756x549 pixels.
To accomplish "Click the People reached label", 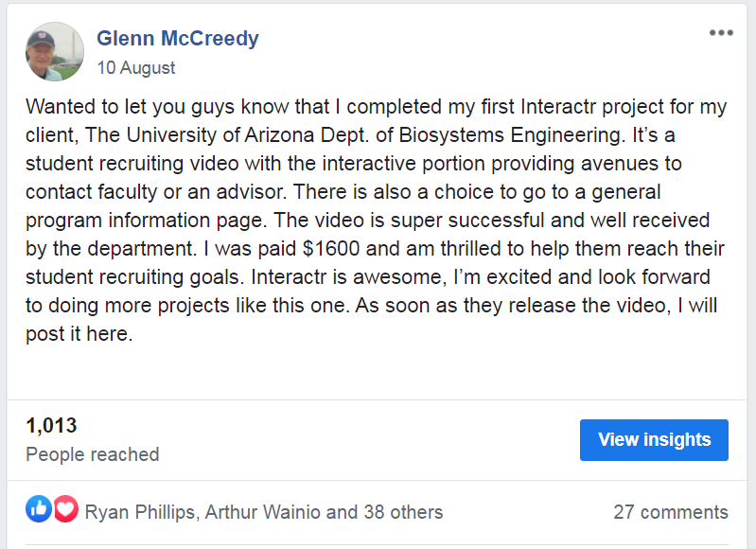I will 92,454.
